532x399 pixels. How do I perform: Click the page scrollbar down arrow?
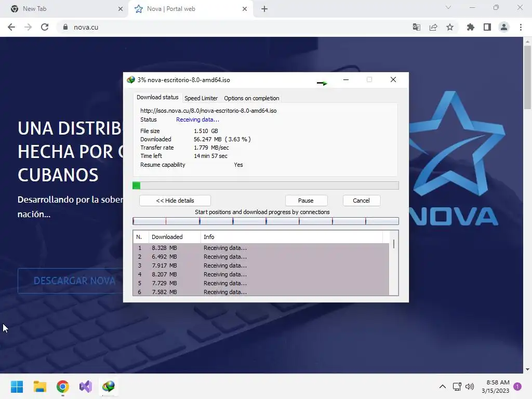click(527, 369)
